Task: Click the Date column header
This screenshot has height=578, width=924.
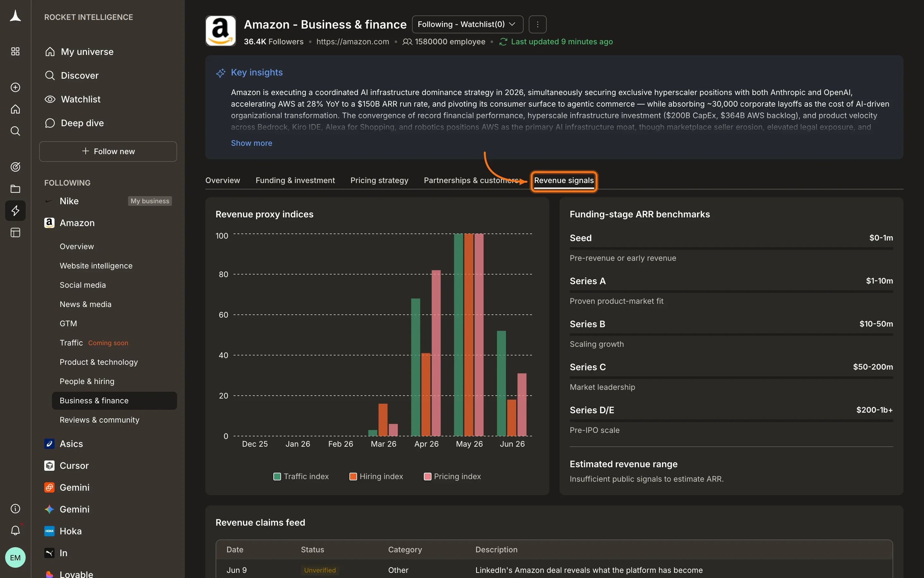Action: [235, 550]
